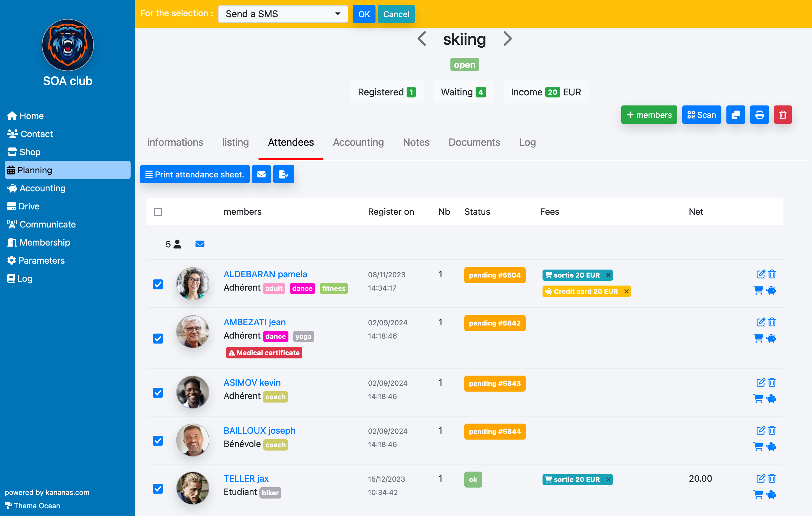Screen dimensions: 812x516
Task: Uncheck ASIMOV kevin's checkbox
Action: pyautogui.click(x=158, y=392)
